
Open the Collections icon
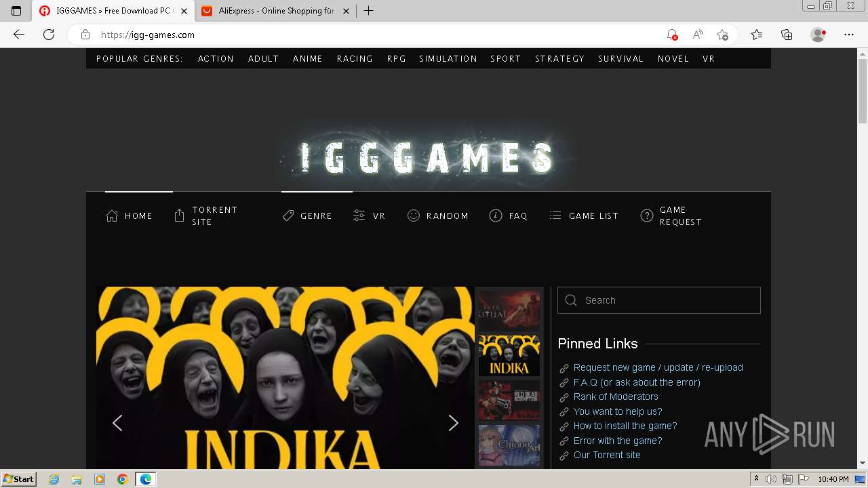tap(787, 35)
